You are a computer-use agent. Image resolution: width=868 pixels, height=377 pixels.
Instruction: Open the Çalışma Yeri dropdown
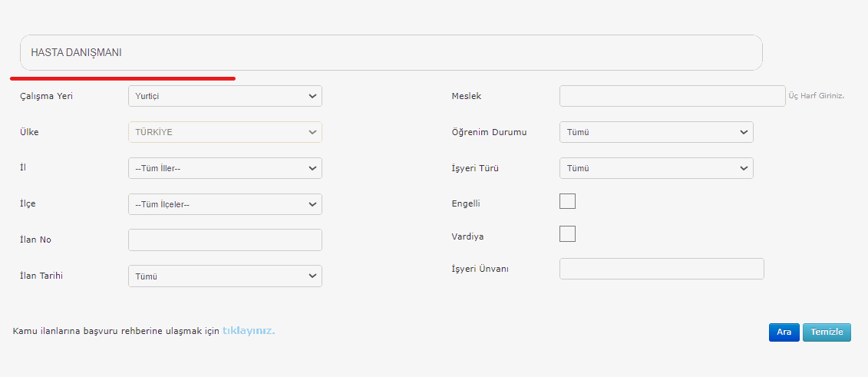point(225,96)
